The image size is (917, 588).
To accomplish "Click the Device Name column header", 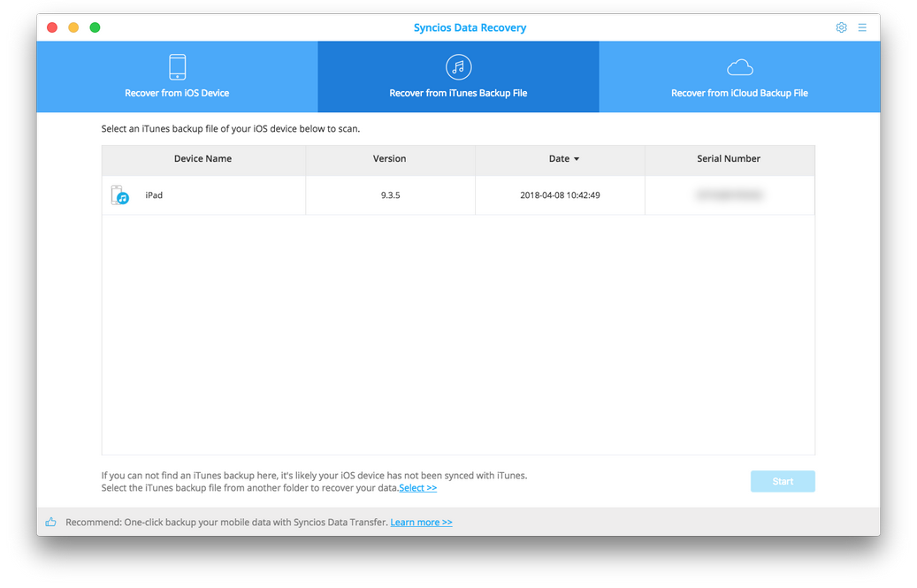I will 203,159.
